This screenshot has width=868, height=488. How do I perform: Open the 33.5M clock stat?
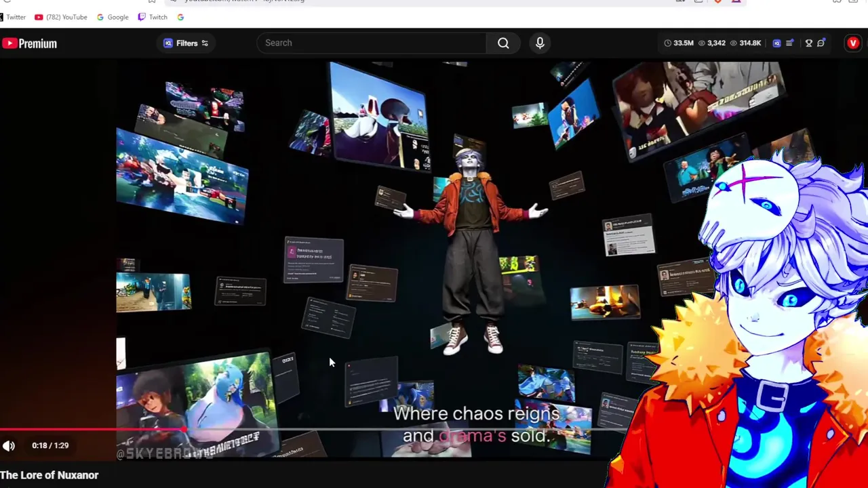point(679,43)
